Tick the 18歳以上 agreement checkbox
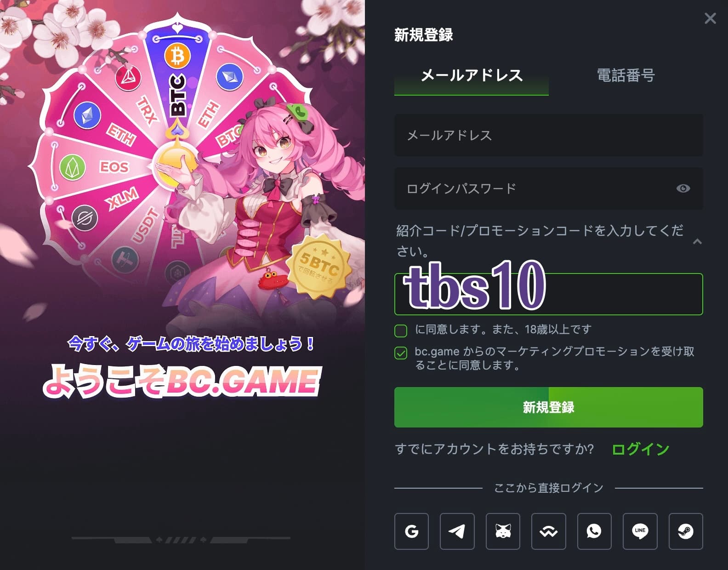728x570 pixels. click(x=401, y=331)
